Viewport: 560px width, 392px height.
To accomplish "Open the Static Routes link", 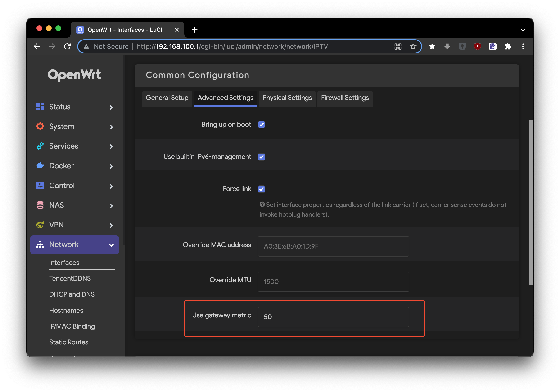I will pyautogui.click(x=69, y=342).
